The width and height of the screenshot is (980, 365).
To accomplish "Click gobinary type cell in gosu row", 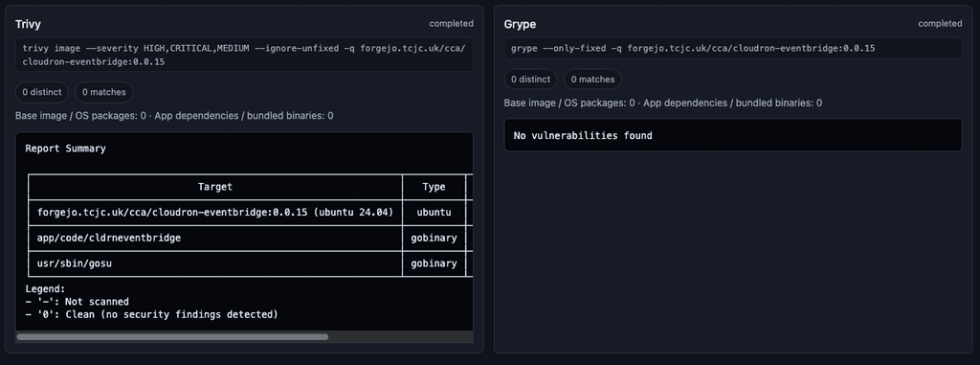I will pos(434,263).
